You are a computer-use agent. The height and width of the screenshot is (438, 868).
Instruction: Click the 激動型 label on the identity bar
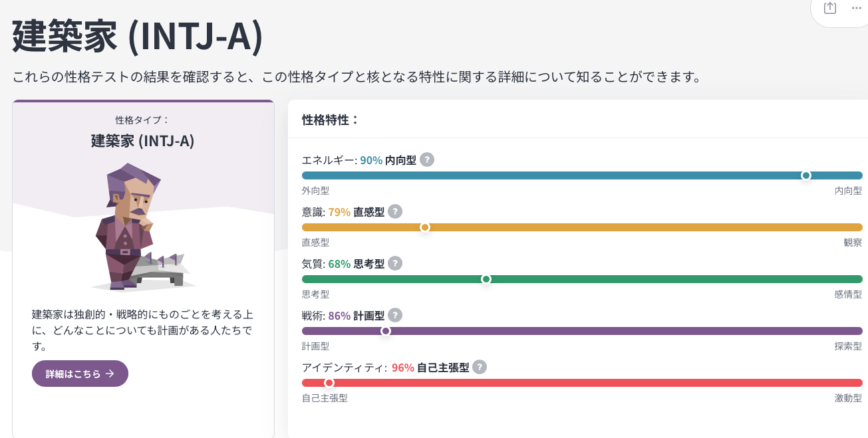(849, 397)
